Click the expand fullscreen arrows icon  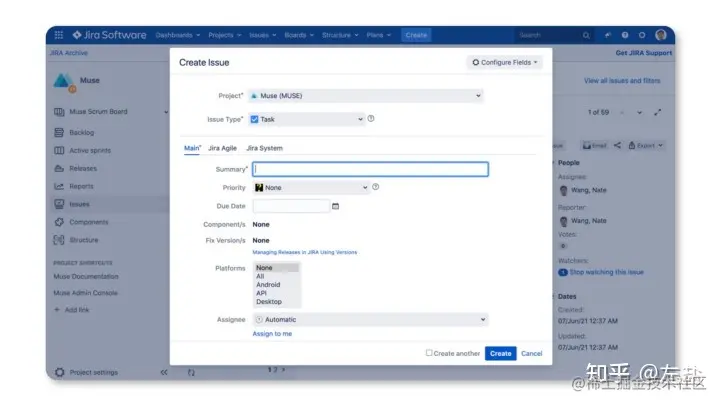click(x=658, y=112)
